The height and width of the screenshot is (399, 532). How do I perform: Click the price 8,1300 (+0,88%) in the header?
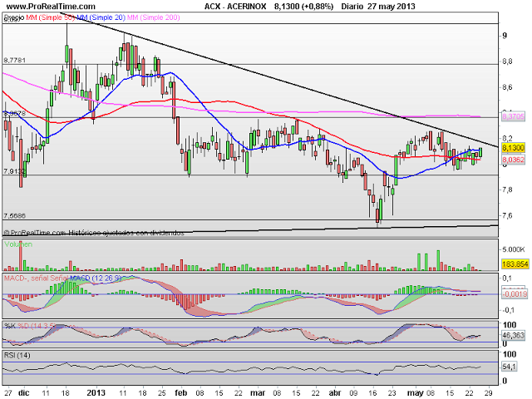[303, 6]
